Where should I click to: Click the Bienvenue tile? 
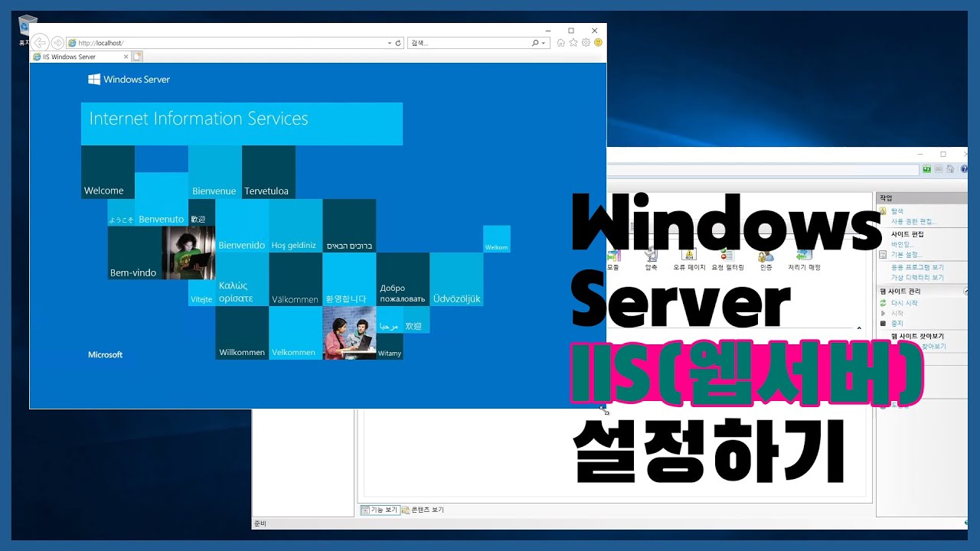215,172
